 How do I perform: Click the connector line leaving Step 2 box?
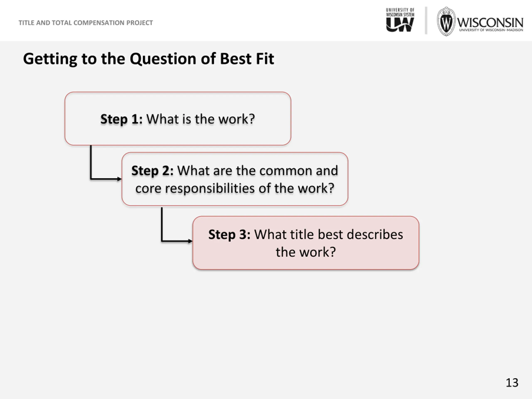[x=162, y=224]
